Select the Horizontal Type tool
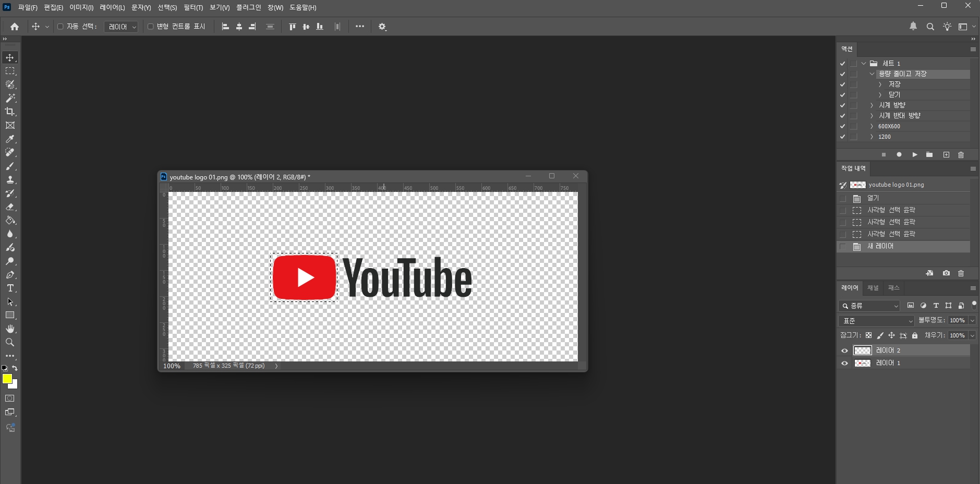Viewport: 980px width, 484px height. coord(10,288)
